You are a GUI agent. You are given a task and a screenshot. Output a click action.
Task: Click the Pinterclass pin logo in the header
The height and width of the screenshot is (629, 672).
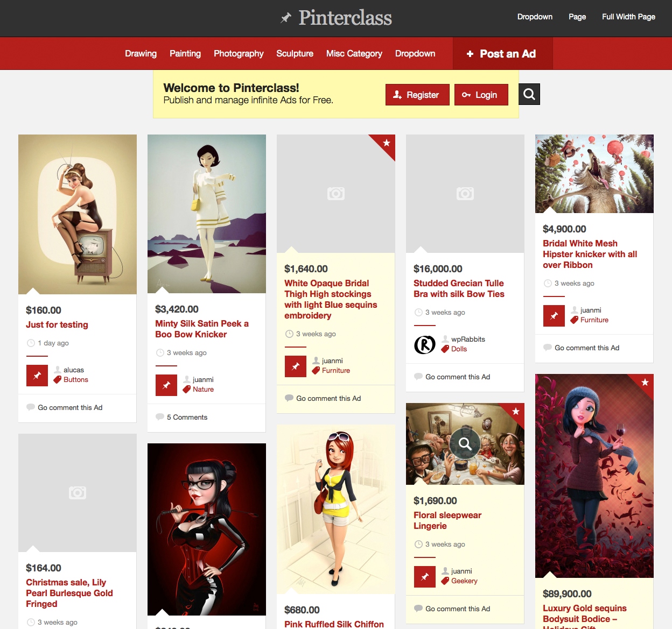coord(285,18)
